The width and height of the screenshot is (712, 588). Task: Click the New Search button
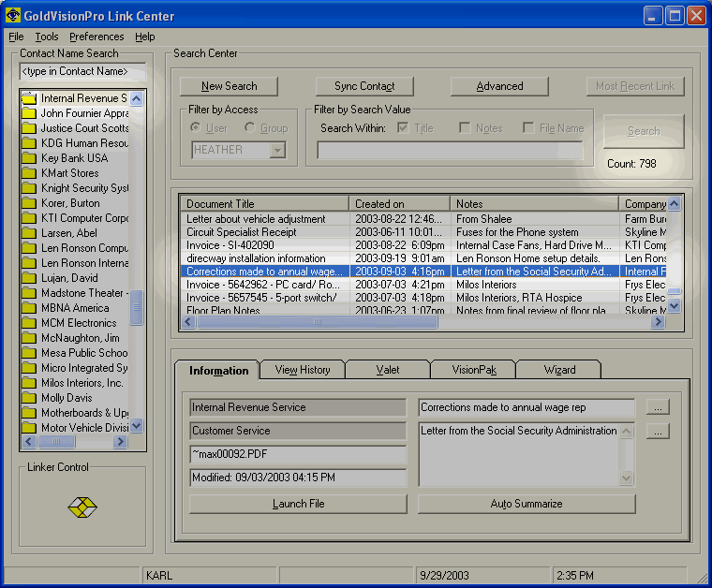(230, 86)
